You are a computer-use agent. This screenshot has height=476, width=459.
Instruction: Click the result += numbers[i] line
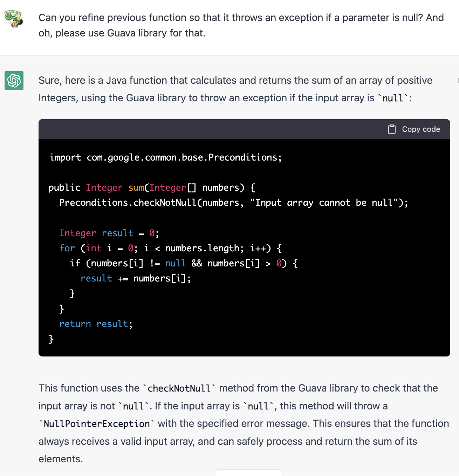pos(136,278)
